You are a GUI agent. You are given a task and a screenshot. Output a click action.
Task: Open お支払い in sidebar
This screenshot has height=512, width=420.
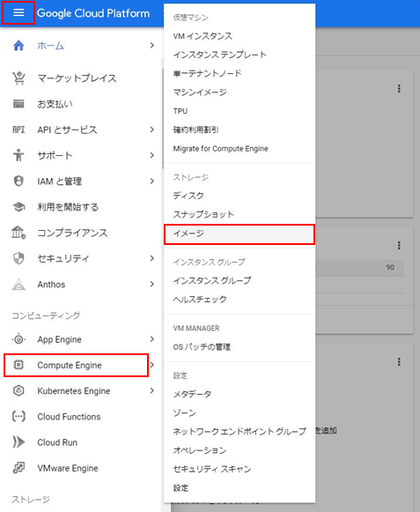click(x=55, y=104)
